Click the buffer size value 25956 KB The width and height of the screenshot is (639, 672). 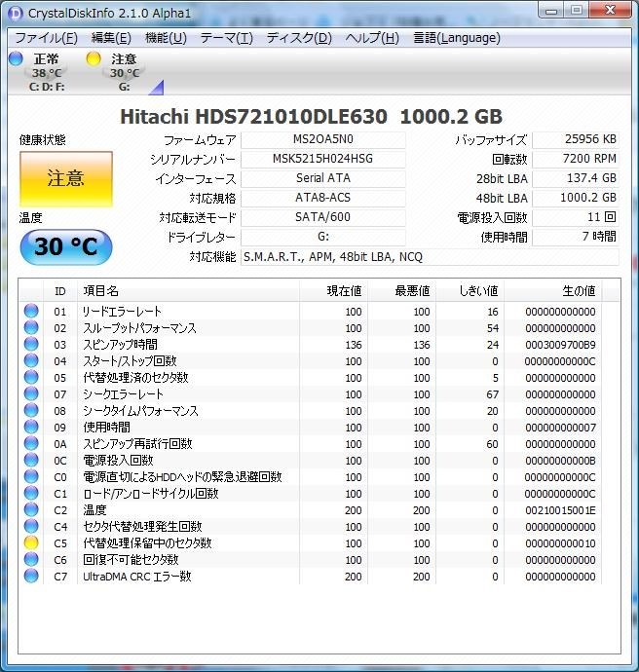coord(576,139)
